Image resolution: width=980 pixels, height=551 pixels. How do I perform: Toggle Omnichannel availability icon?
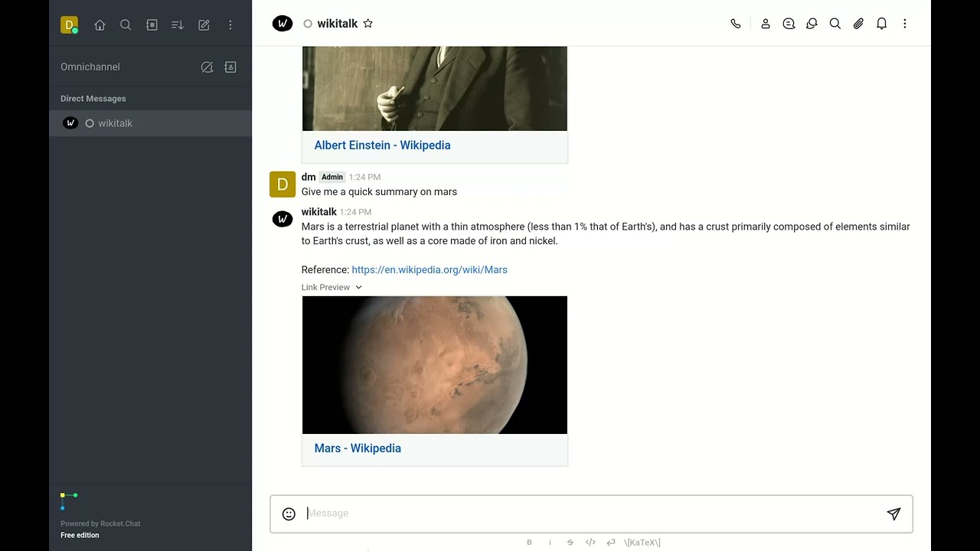[207, 67]
